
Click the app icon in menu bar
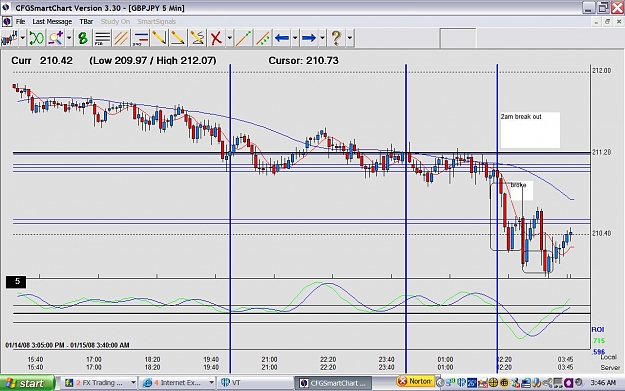[x=7, y=22]
